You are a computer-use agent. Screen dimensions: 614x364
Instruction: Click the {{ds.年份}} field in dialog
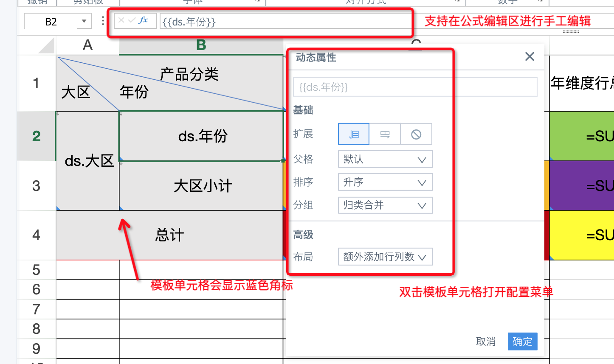pos(415,87)
